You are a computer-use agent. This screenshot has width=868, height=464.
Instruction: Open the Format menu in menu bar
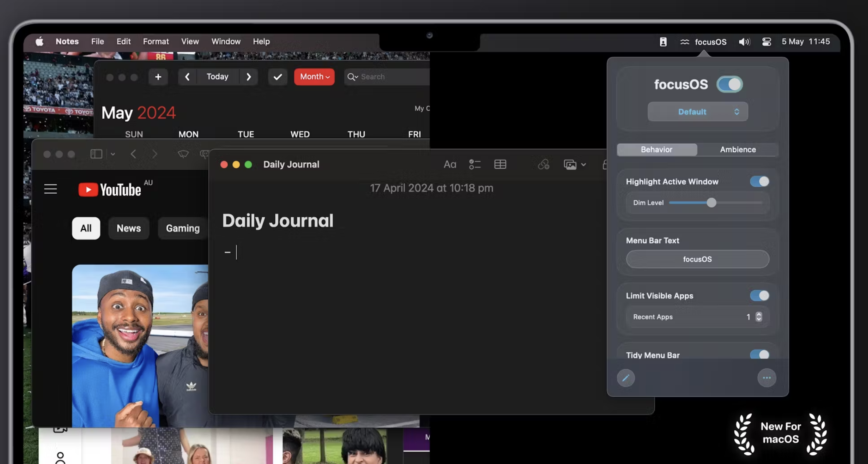pos(156,41)
